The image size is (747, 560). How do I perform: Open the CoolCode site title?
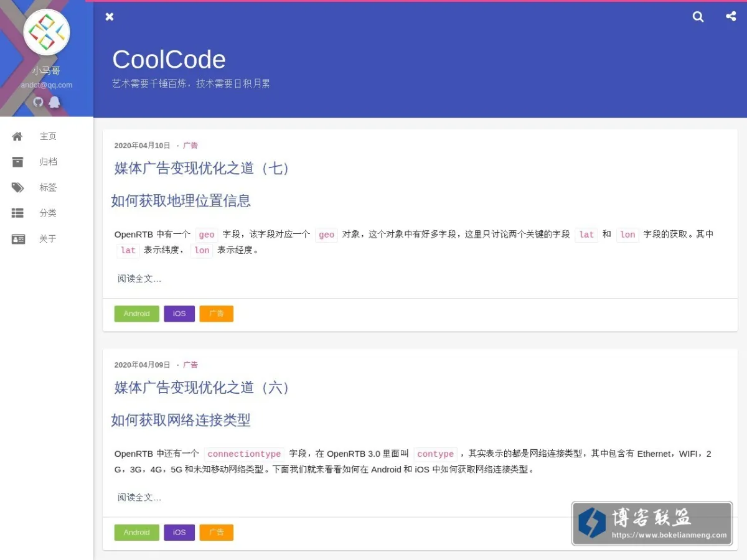coord(169,60)
